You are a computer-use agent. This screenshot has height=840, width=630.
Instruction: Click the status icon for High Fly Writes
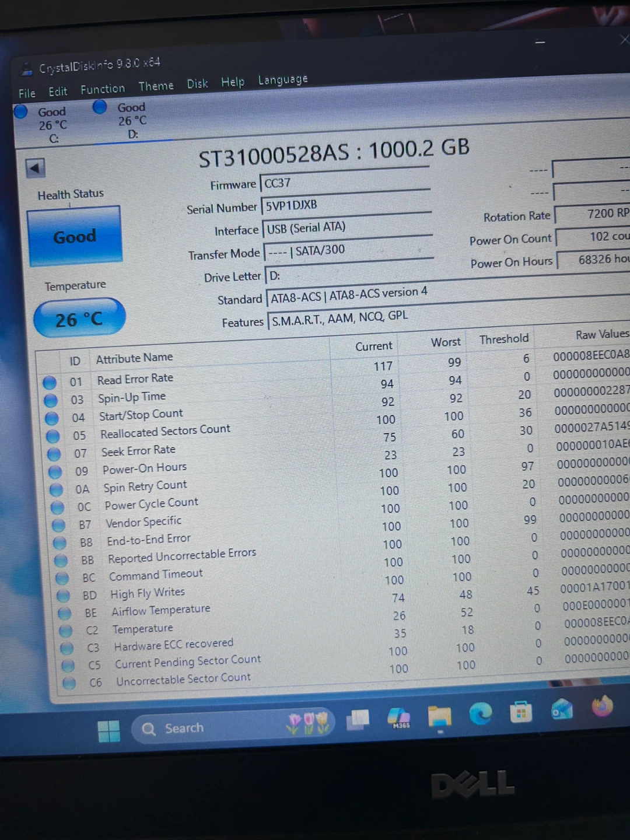tap(64, 596)
